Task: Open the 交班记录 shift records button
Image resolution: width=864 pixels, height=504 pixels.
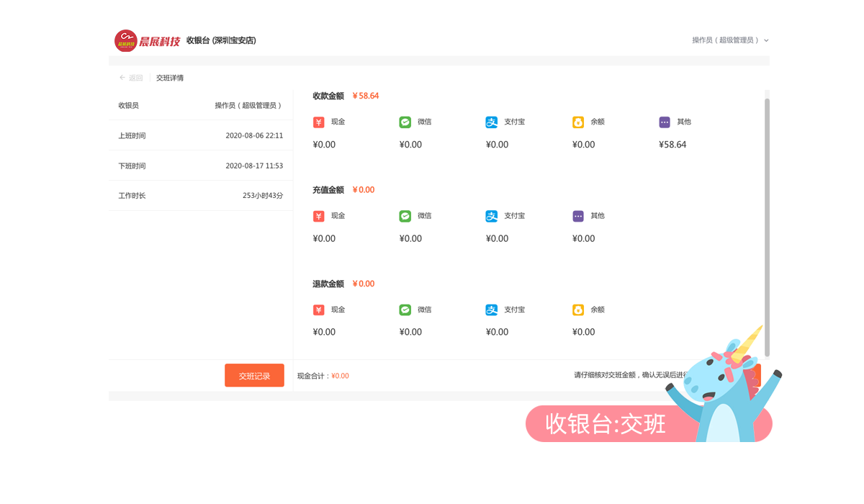Action: [254, 376]
